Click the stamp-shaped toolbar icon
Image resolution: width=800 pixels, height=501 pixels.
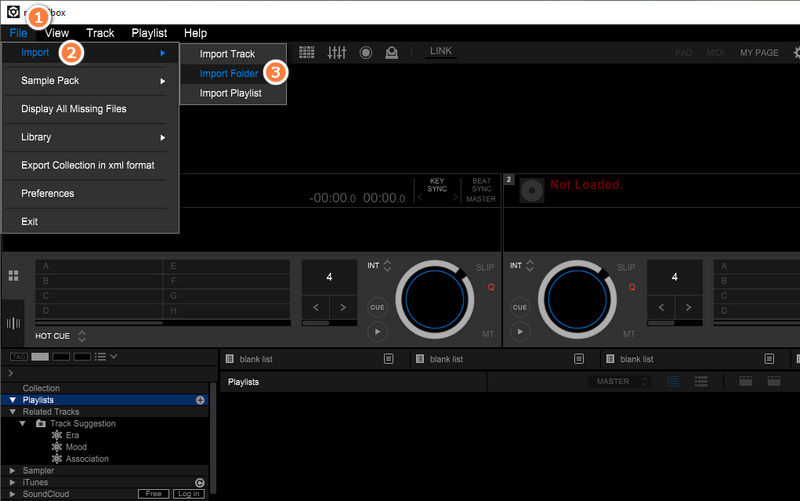[391, 53]
